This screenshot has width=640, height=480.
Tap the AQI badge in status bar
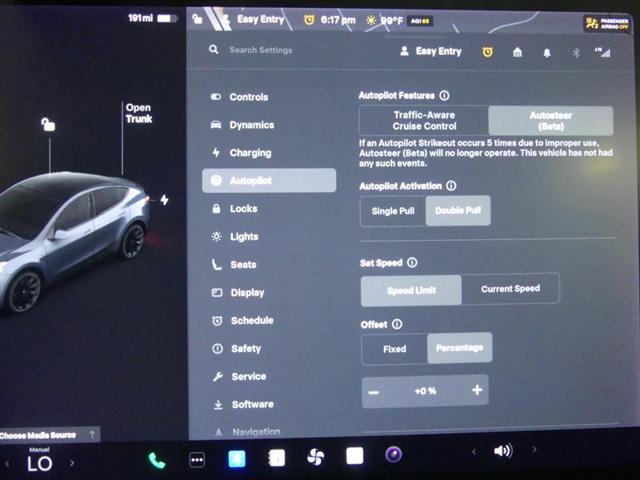pyautogui.click(x=419, y=20)
